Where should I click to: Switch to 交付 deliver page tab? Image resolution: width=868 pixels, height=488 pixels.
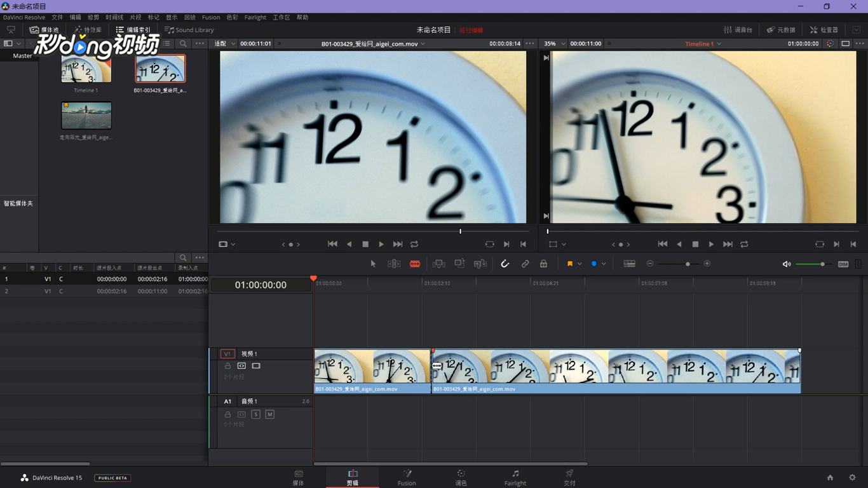coord(569,478)
